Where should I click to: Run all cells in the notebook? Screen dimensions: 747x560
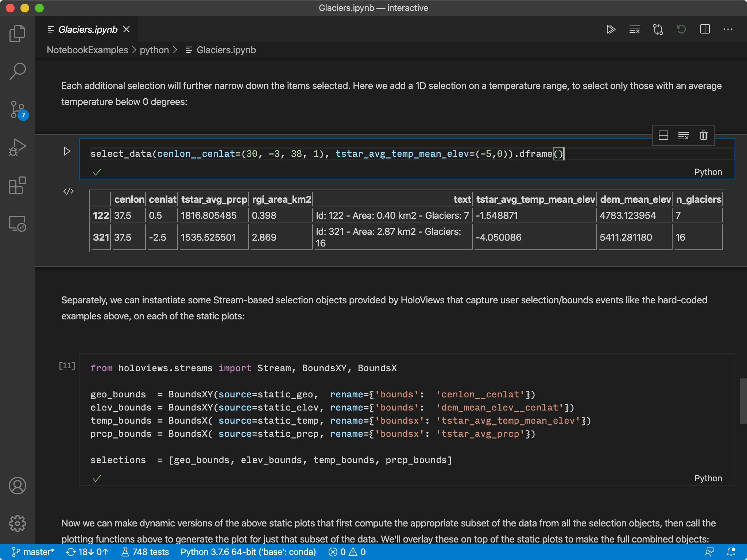[x=611, y=30]
